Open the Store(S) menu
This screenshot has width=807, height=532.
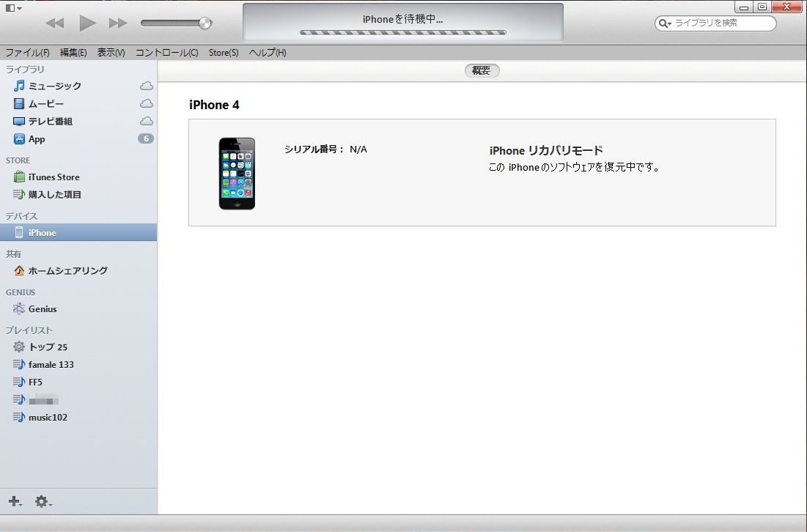coord(224,53)
